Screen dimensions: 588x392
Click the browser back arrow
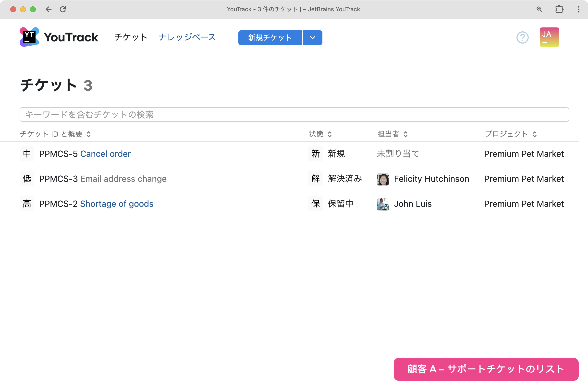point(49,9)
